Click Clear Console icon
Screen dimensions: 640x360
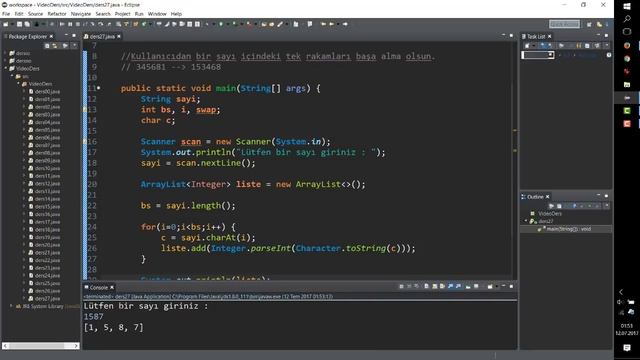pyautogui.click(x=427, y=287)
